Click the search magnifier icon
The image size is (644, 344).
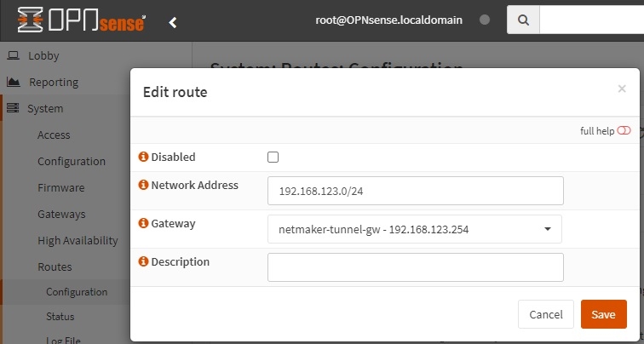[523, 20]
